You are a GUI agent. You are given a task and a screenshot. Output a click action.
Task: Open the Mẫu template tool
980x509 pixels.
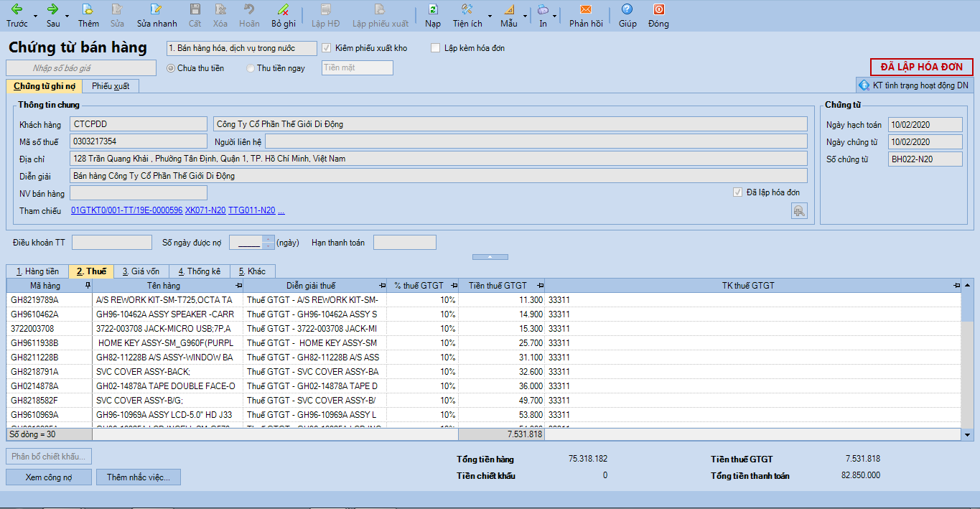(x=509, y=15)
